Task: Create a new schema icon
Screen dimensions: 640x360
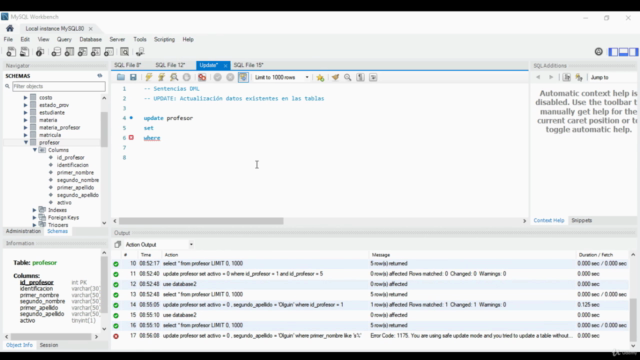Action: click(56, 52)
